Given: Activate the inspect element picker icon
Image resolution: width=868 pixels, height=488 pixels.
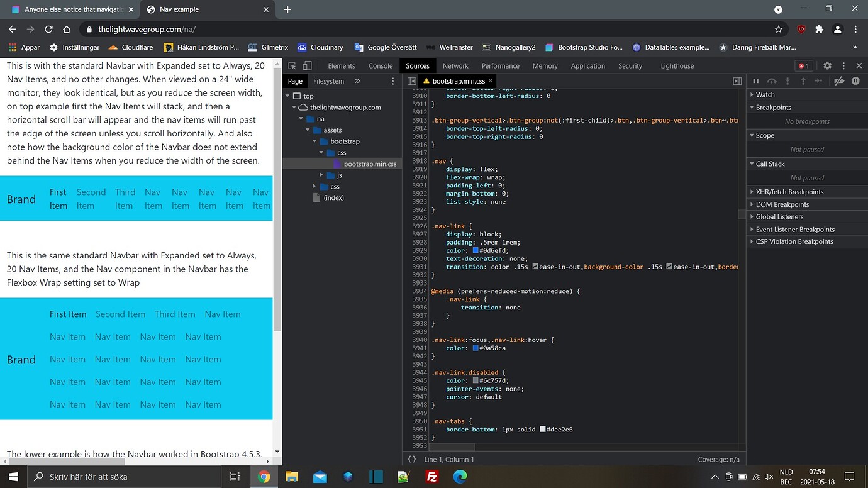Looking at the screenshot, I should (x=292, y=65).
